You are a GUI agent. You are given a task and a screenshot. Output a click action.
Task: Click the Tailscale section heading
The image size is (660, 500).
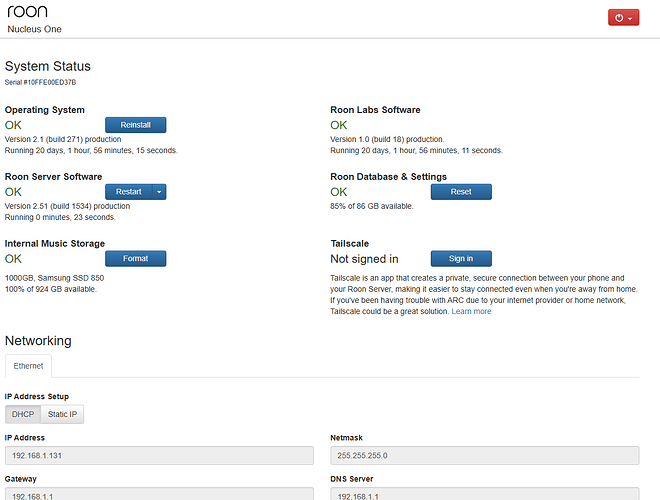pyautogui.click(x=350, y=244)
